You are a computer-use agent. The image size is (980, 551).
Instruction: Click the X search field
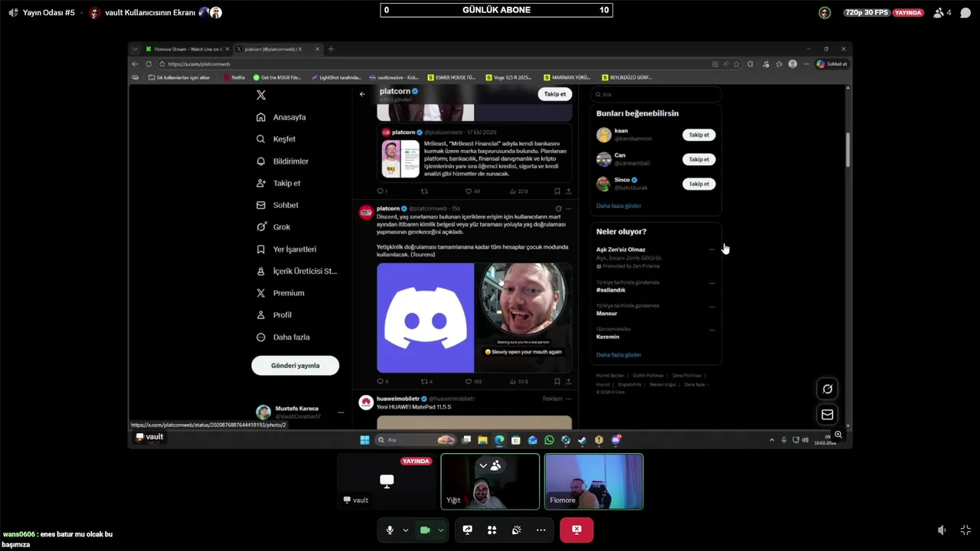(x=655, y=94)
